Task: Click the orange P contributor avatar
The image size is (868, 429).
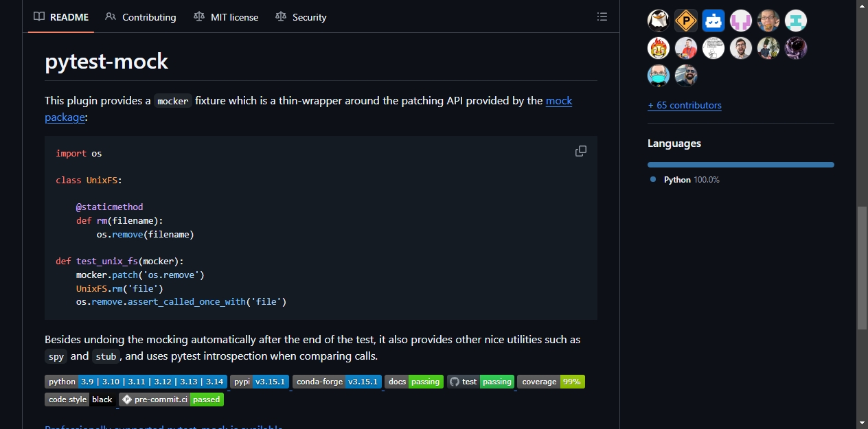Action: point(686,21)
